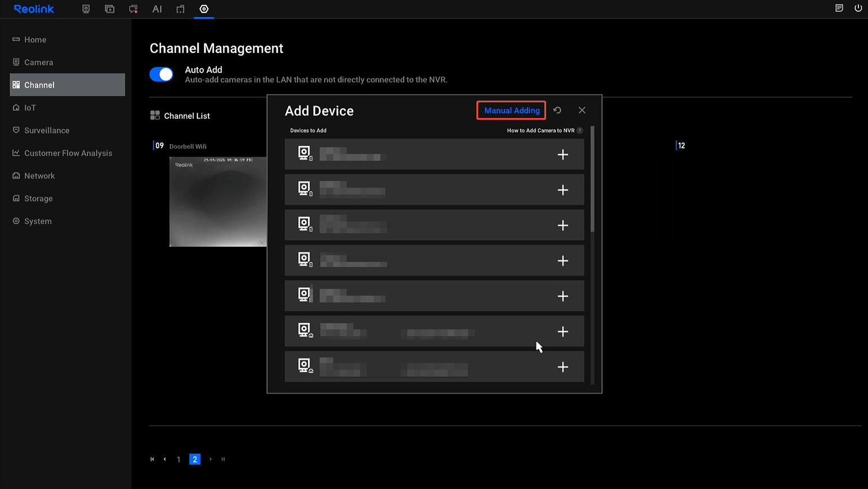Image resolution: width=868 pixels, height=489 pixels.
Task: Click the Doorbell Wifi channel label
Action: (x=188, y=146)
